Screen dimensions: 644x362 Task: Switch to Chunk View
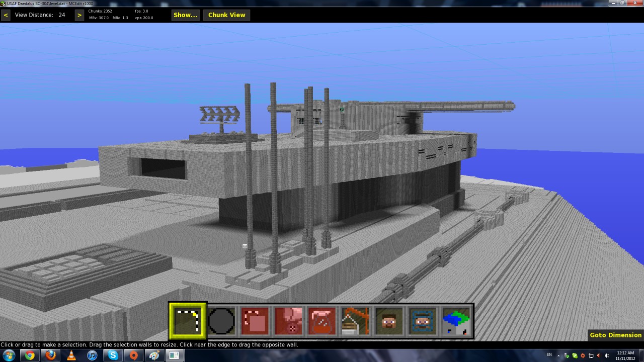click(x=226, y=15)
